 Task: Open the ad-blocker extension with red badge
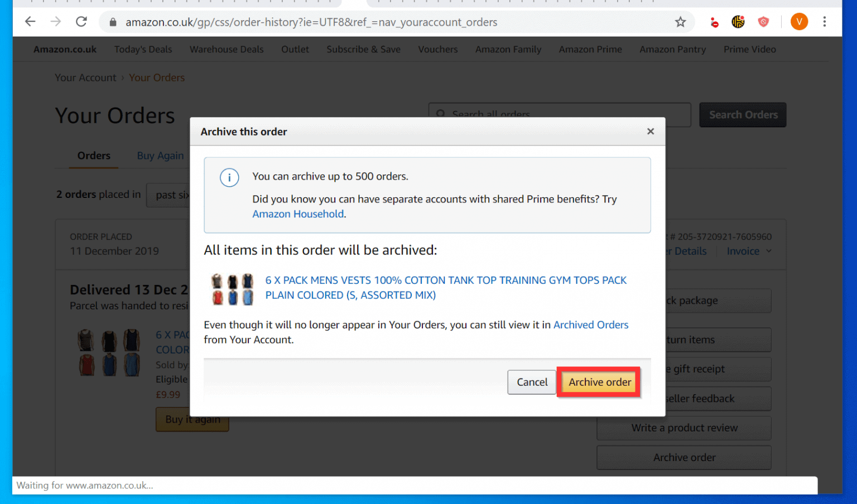coord(714,22)
